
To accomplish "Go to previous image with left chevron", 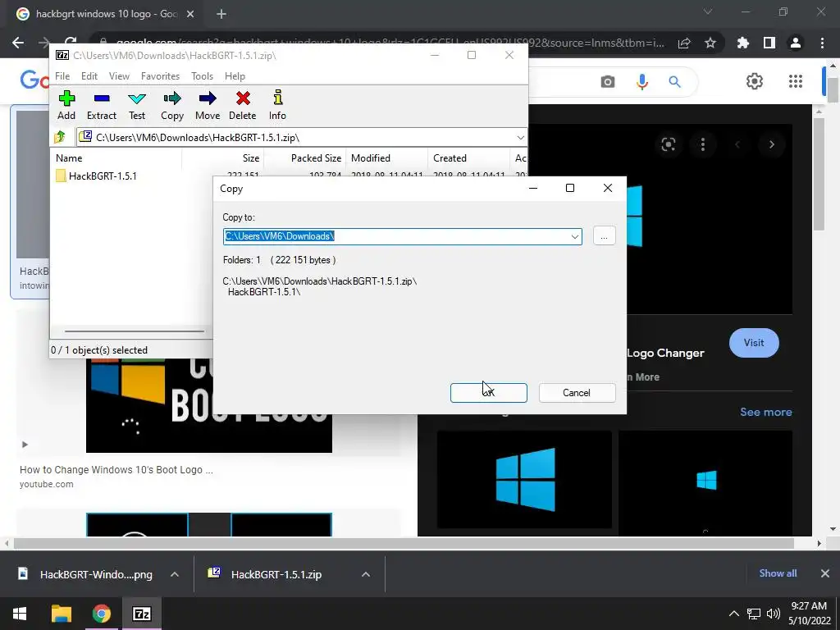I will tap(737, 144).
